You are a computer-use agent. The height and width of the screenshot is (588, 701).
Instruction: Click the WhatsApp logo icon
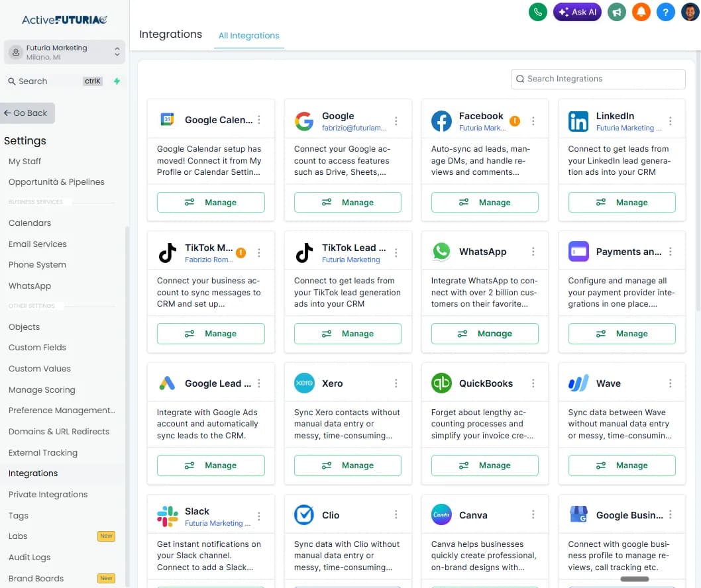coord(441,252)
